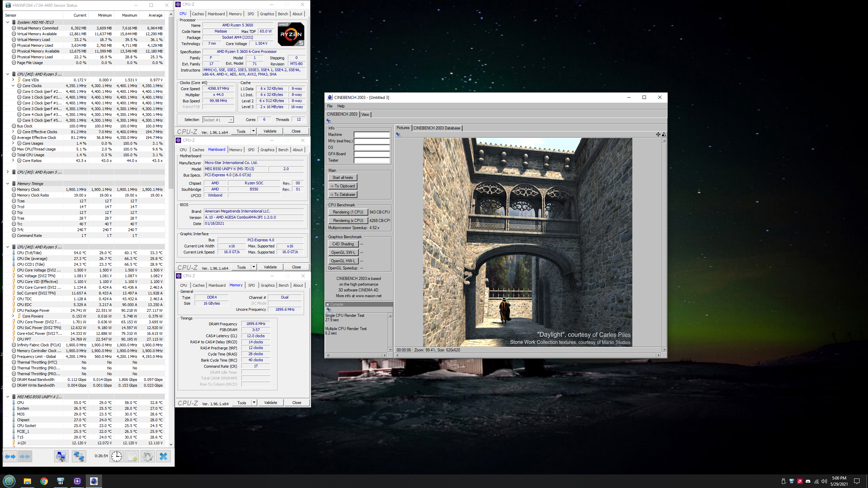This screenshot has height=488, width=868.
Task: Switch to Caches tab in top CPU-Z
Action: (198, 14)
